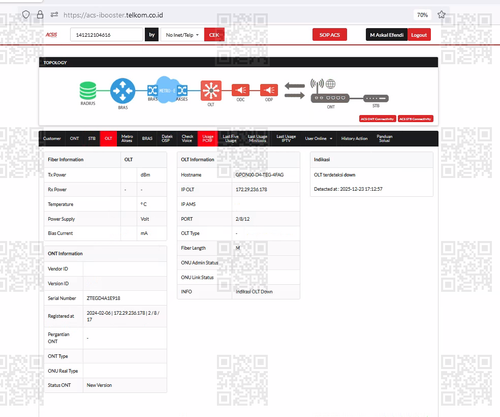Click the globe internet icon above ONT
The width and height of the screenshot is (500, 417).
(x=331, y=84)
